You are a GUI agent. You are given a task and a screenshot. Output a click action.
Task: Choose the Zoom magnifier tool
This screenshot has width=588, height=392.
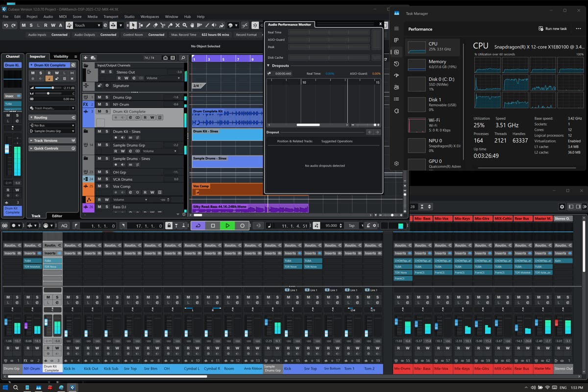[185, 25]
